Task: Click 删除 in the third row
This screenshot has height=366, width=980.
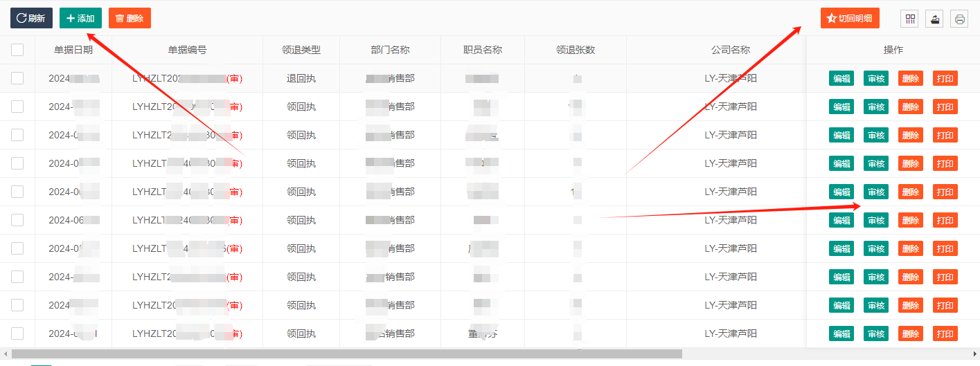Action: tap(910, 135)
